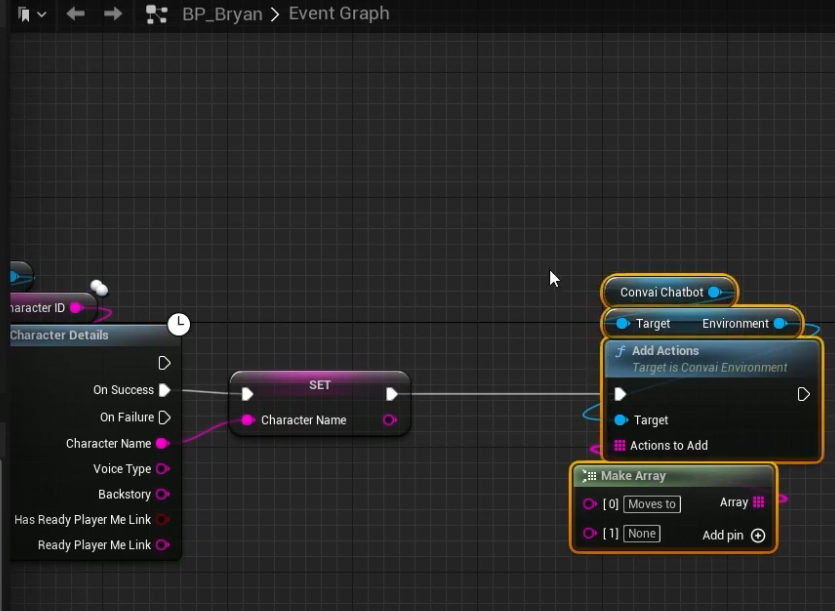Click the Has Ready Player Me Link boolean pin
The width and height of the screenshot is (835, 611).
click(162, 520)
